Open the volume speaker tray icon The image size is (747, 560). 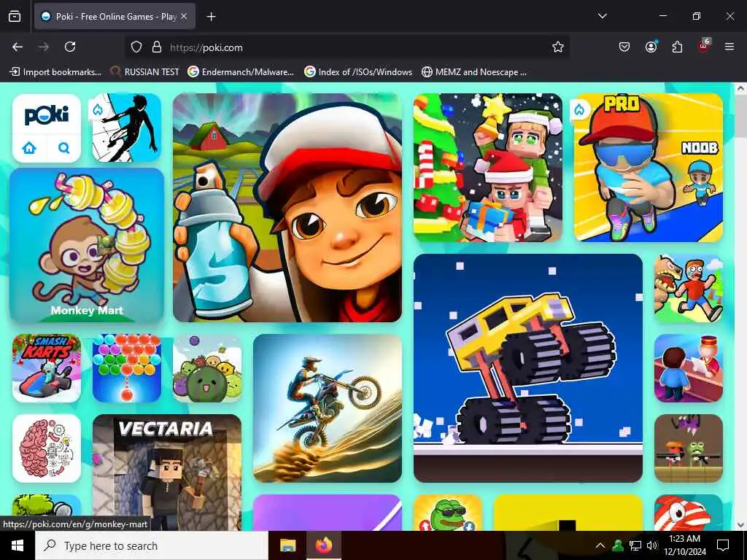coord(652,545)
